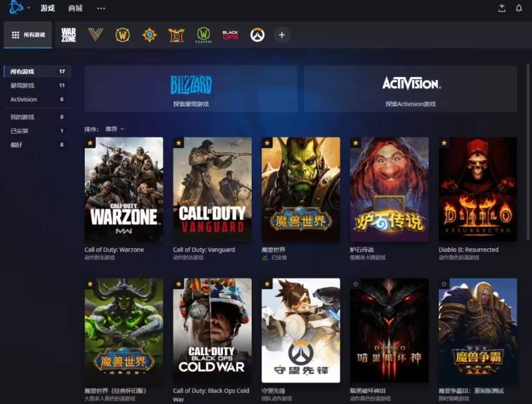Follow the 探索Activision游戏 link
Image resolution: width=532 pixels, height=404 pixels.
click(411, 104)
